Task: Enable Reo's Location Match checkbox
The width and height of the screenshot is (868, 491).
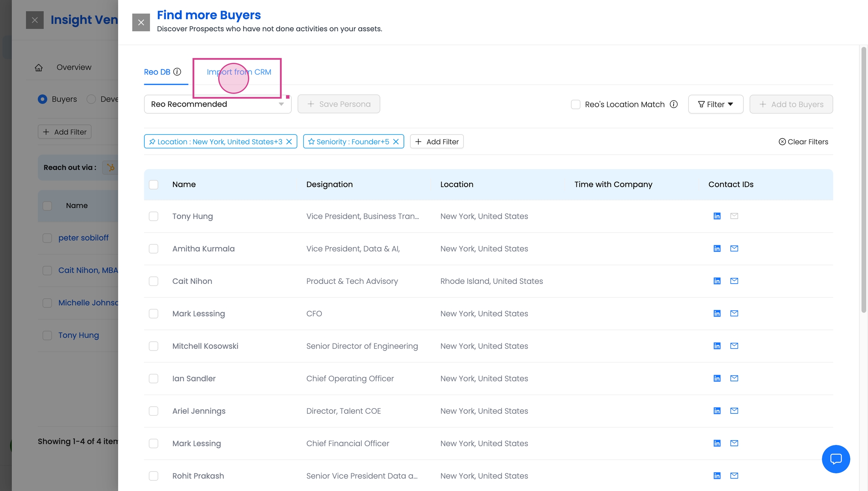Action: pos(575,104)
